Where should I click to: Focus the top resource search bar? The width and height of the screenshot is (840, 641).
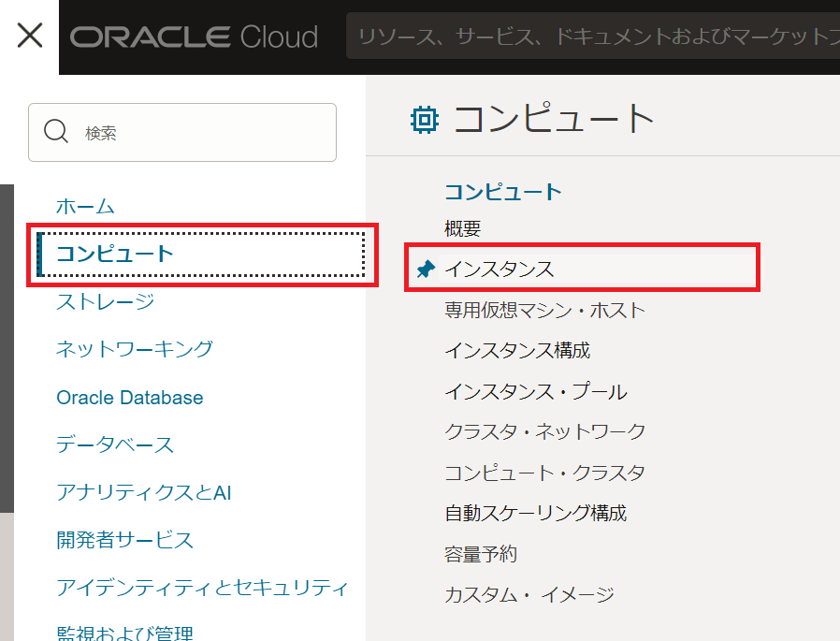[x=592, y=36]
